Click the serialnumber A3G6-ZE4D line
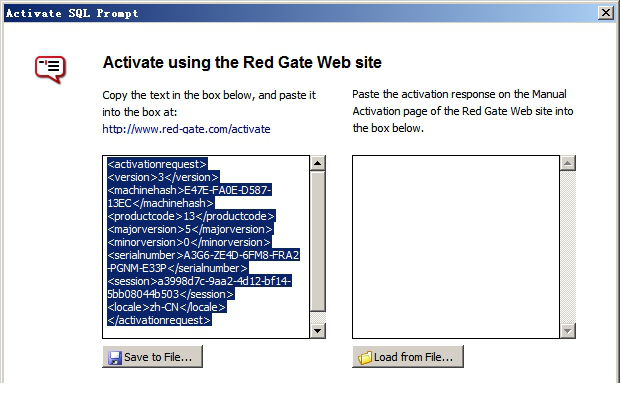620x398 pixels. [203, 255]
